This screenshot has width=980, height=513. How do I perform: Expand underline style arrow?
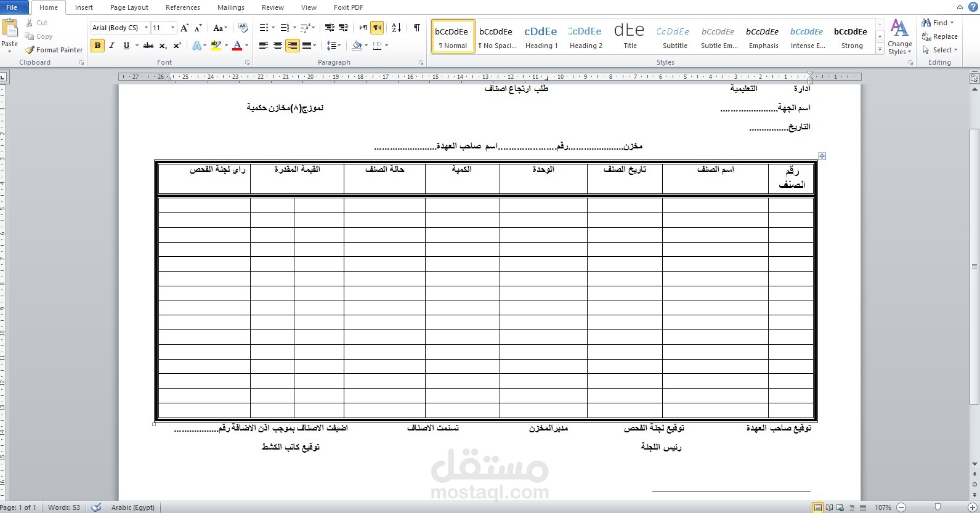pos(136,46)
